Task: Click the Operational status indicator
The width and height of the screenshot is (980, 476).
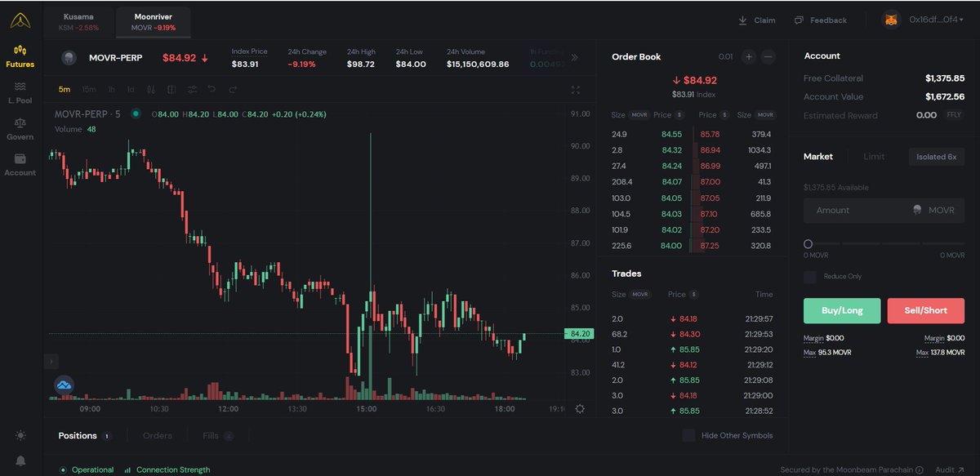Action: coord(87,469)
